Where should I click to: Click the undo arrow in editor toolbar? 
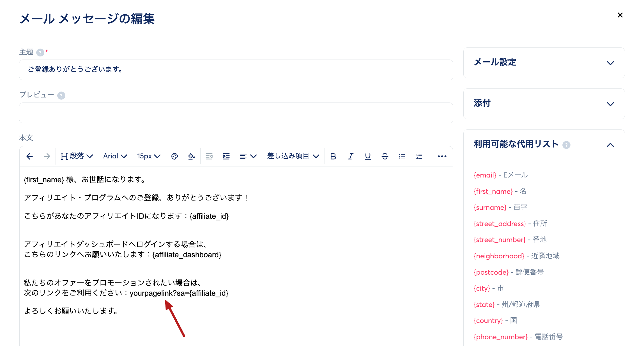tap(29, 156)
